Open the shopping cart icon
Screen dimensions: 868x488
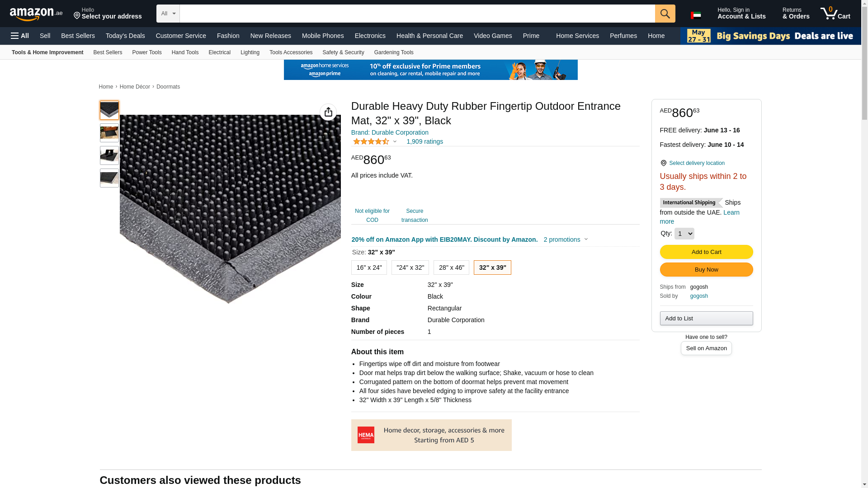tap(835, 14)
